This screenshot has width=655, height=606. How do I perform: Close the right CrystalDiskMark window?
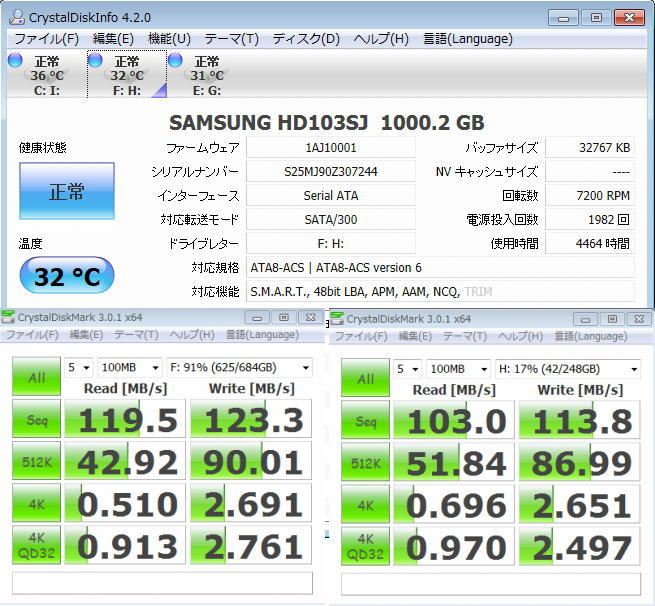[639, 319]
